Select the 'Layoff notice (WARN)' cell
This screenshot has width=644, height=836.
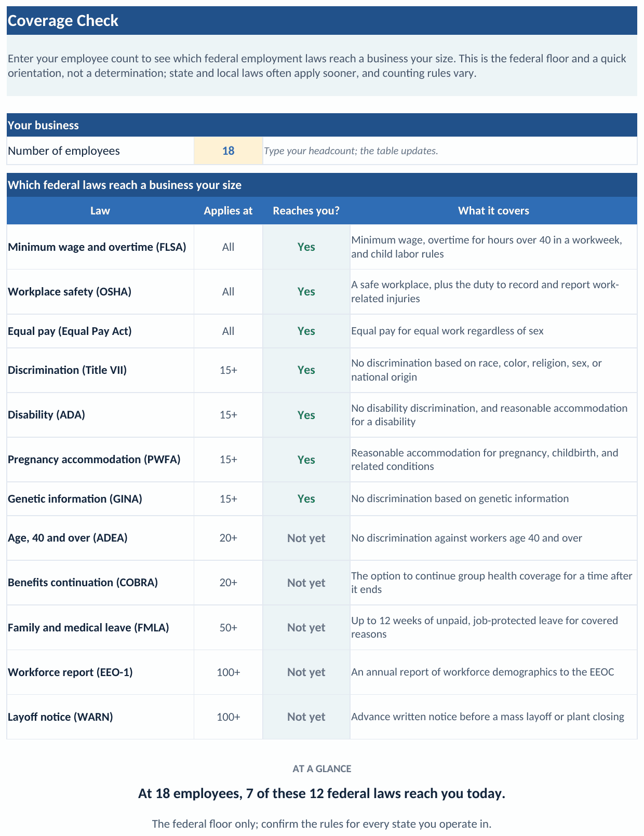click(x=100, y=717)
